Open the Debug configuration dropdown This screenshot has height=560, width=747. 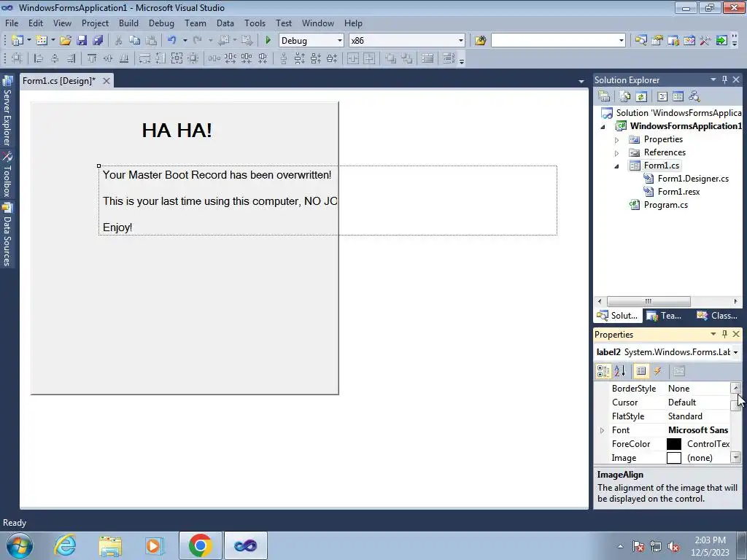[340, 41]
